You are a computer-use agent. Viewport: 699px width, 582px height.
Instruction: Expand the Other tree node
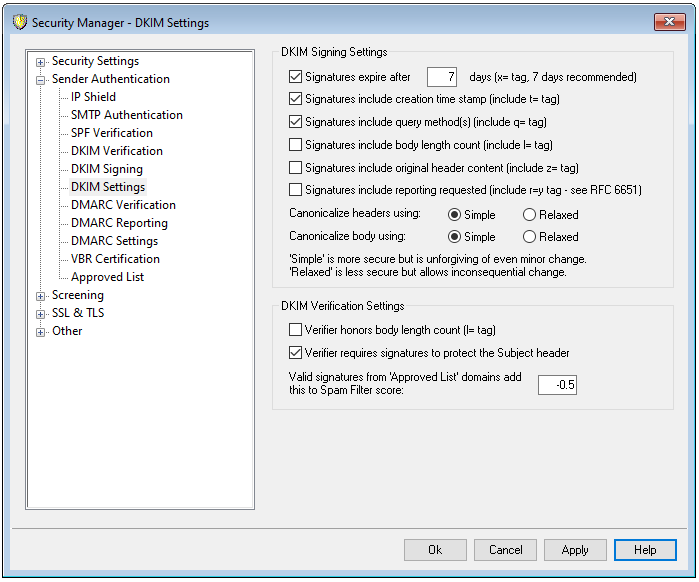point(41,332)
